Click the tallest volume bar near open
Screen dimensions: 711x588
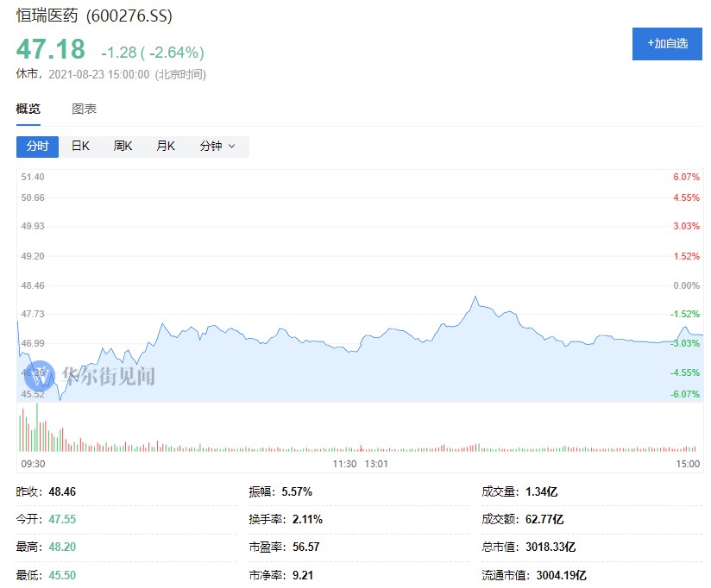click(x=37, y=427)
